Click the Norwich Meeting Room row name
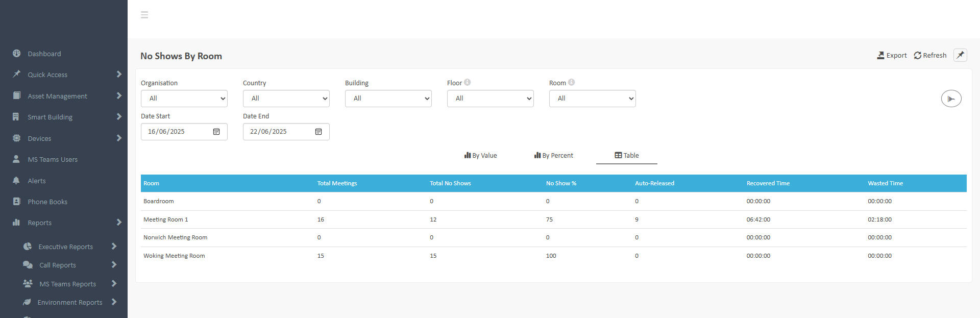980x318 pixels. click(176, 237)
